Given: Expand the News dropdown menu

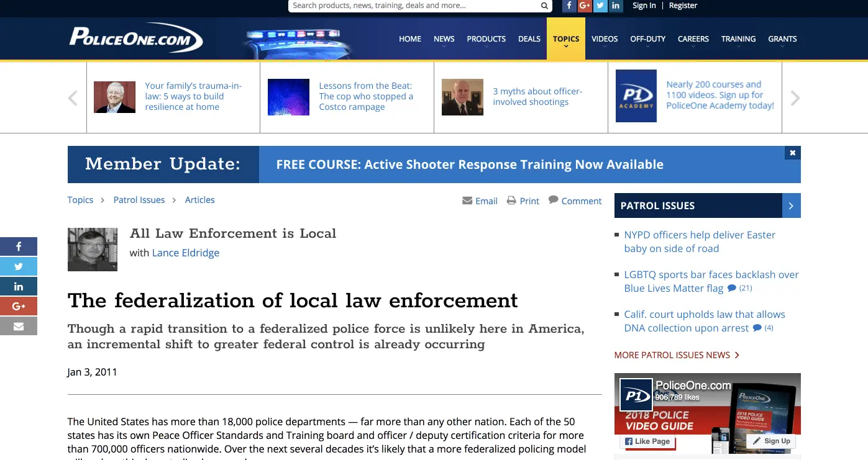Looking at the screenshot, I should pyautogui.click(x=444, y=39).
